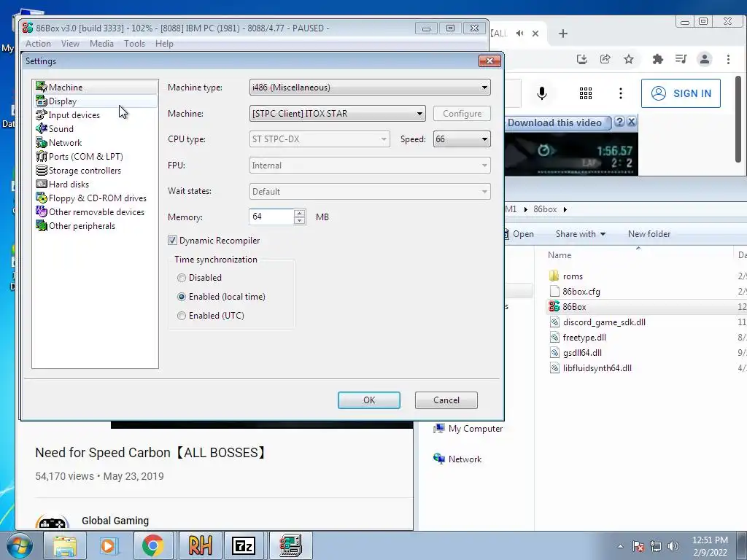Open the Display settings category
747x560 pixels.
tap(63, 101)
